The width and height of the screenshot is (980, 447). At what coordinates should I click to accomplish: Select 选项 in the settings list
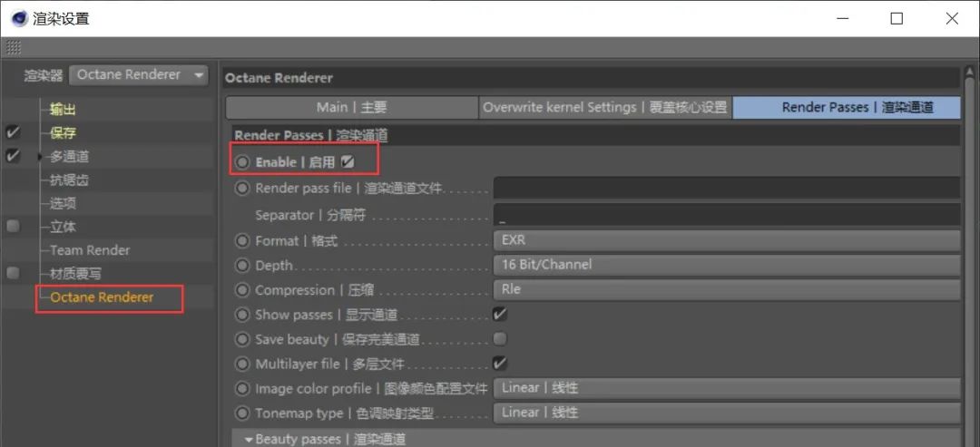(x=63, y=203)
